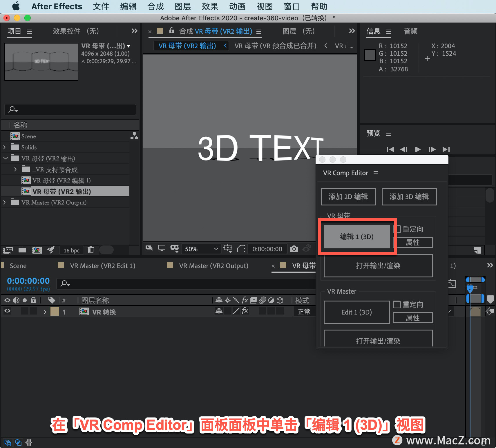This screenshot has height=448, width=496.
Task: Open the Project panel menu icon
Action: pyautogui.click(x=30, y=32)
